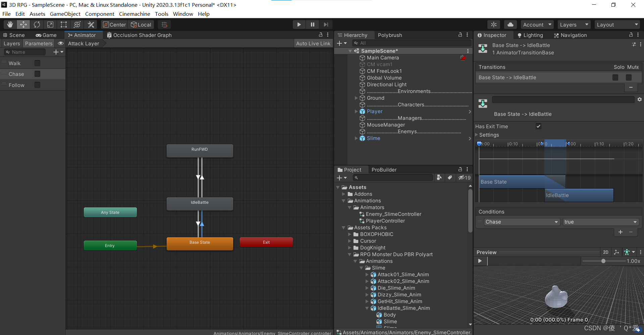Viewport: 644px width, 335px height.
Task: Open the Available Custom Editor Tools icon
Action: pos(91,24)
